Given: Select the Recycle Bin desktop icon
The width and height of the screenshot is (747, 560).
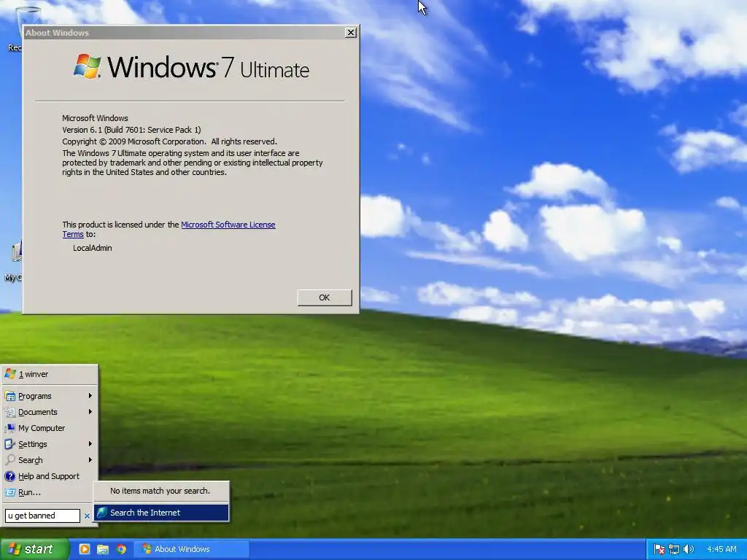Looking at the screenshot, I should click(13, 28).
